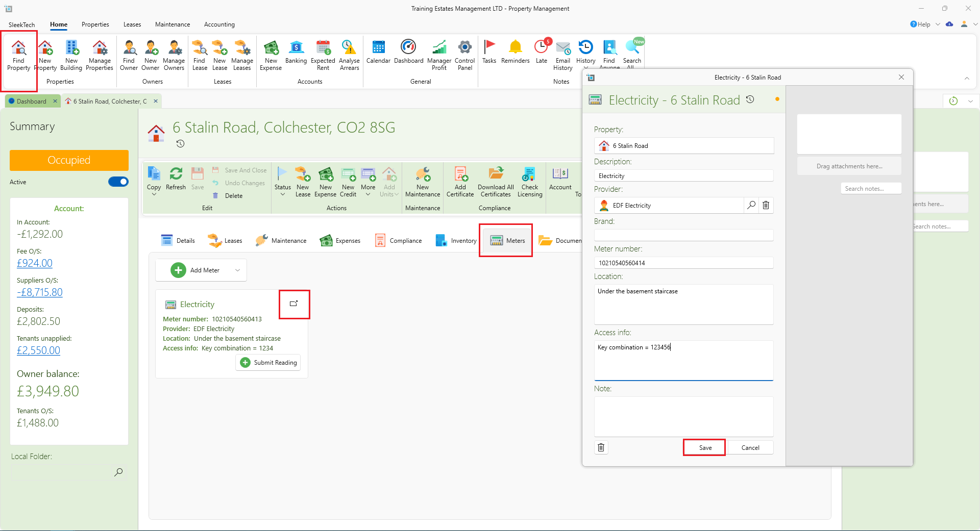Viewport: 980px width, 531px height.
Task: Add a New Expense from Accounts group
Action: click(x=271, y=55)
